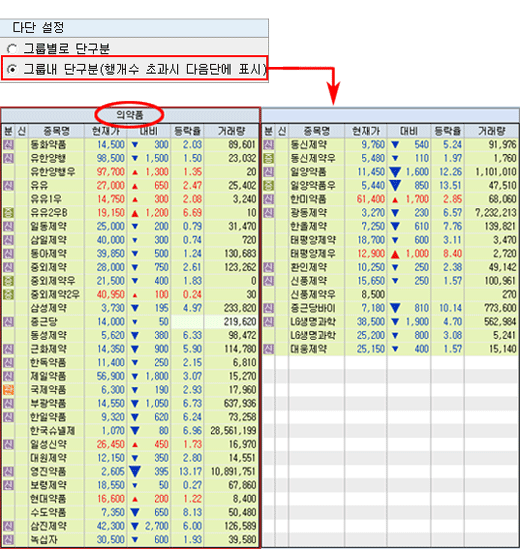Screen dimensions: 520x549
Task: Click the 종목명 header in the right table
Action: [317, 131]
